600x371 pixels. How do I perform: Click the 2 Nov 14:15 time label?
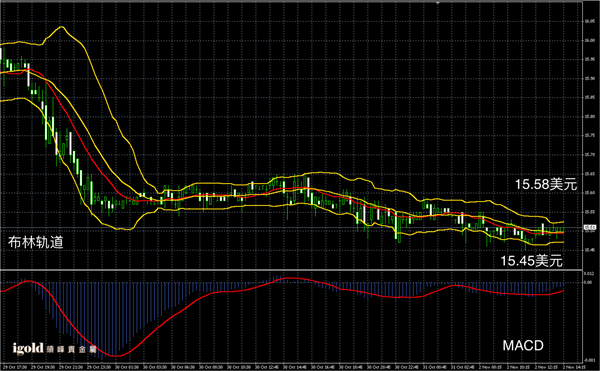coord(574,367)
